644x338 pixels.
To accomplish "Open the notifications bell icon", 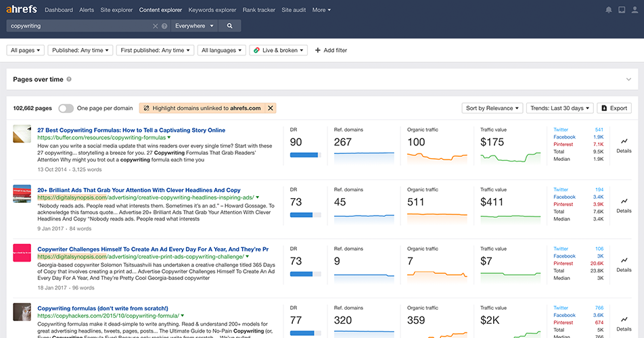I will click(x=609, y=10).
